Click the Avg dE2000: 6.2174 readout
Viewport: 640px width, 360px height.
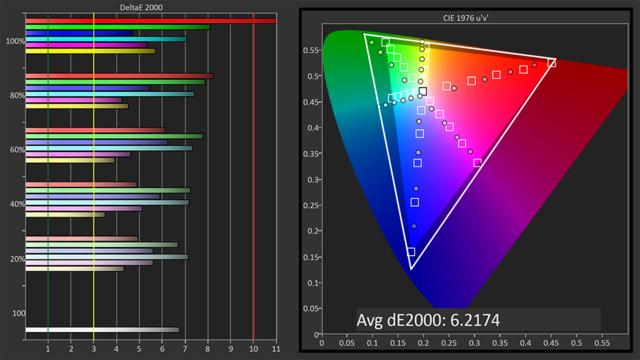pyautogui.click(x=428, y=320)
